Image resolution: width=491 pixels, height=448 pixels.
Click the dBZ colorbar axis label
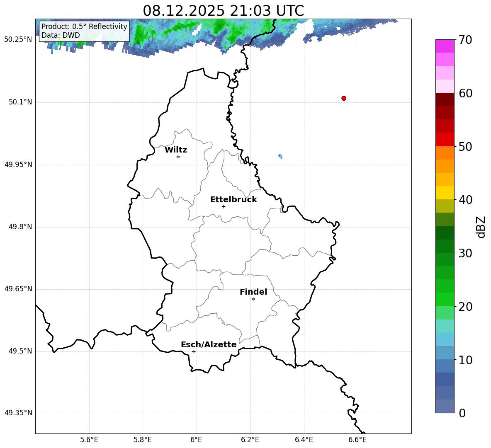click(481, 227)
